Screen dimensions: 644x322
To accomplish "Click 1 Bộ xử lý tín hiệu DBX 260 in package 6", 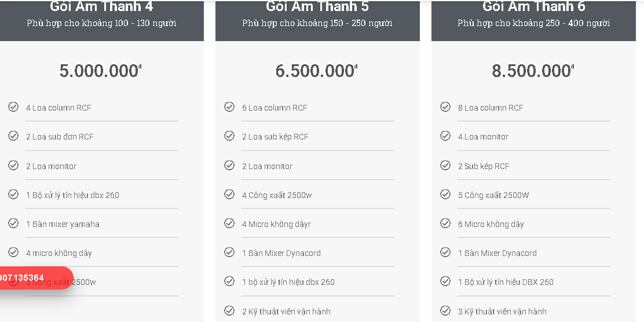I will tap(506, 282).
